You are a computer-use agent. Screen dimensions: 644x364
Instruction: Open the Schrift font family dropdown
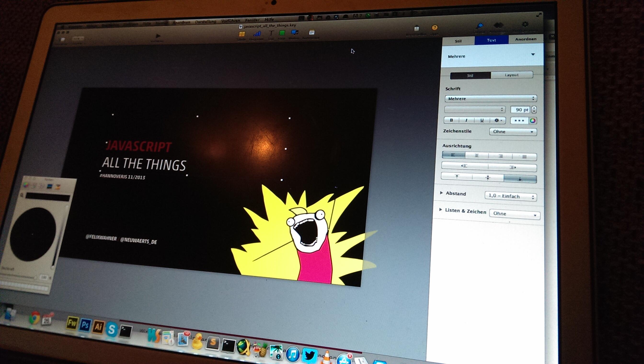[x=491, y=98]
